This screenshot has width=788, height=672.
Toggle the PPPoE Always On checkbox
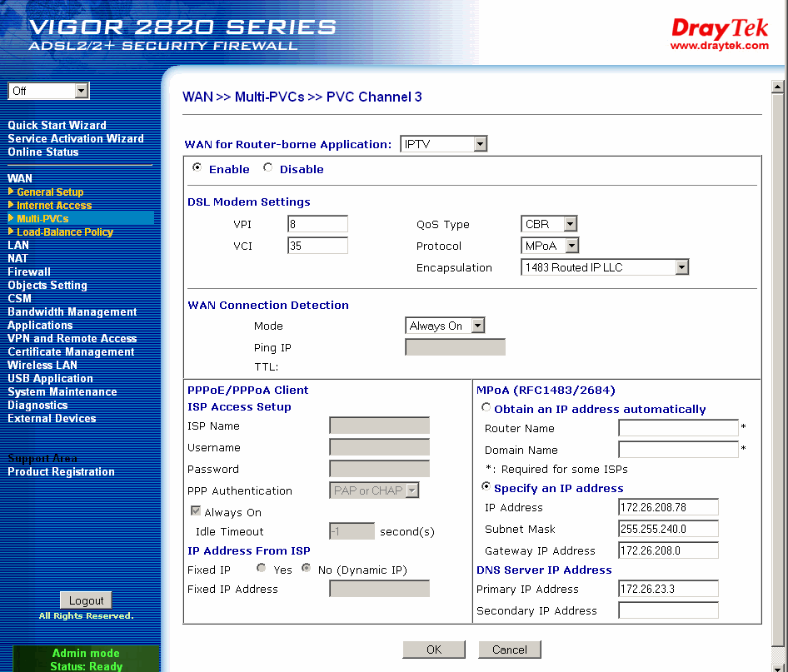[196, 511]
